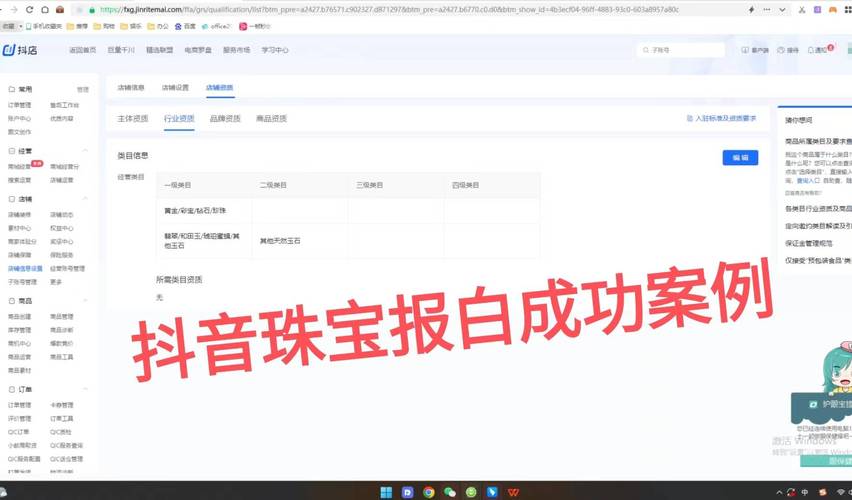Open the 办公 bookmarks folder
Image resolution: width=852 pixels, height=500 pixels.
pyautogui.click(x=158, y=26)
